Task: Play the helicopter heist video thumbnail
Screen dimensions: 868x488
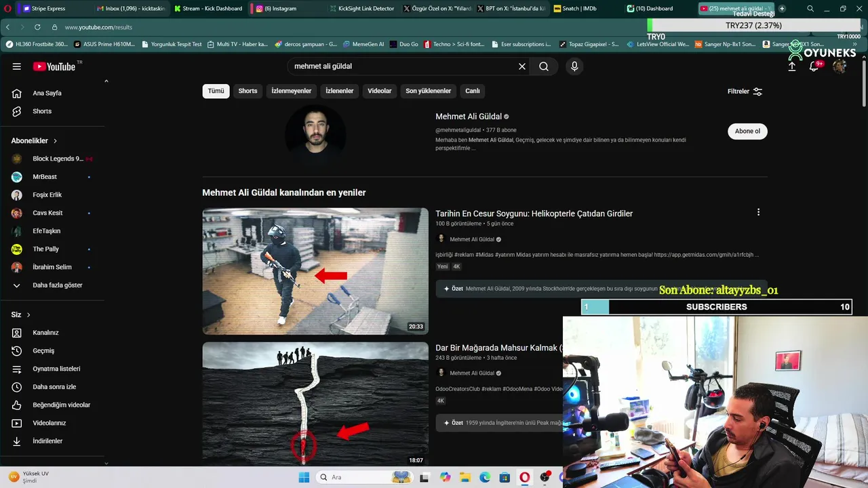Action: click(x=315, y=271)
